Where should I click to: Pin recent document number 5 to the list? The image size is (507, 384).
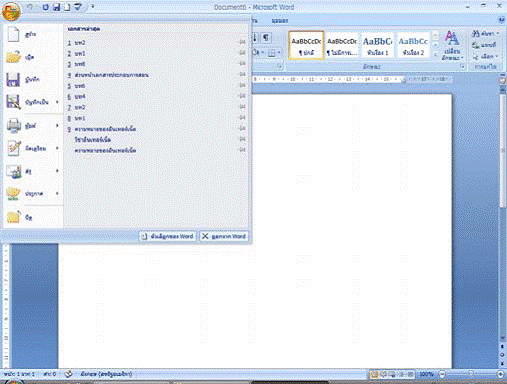[x=243, y=85]
